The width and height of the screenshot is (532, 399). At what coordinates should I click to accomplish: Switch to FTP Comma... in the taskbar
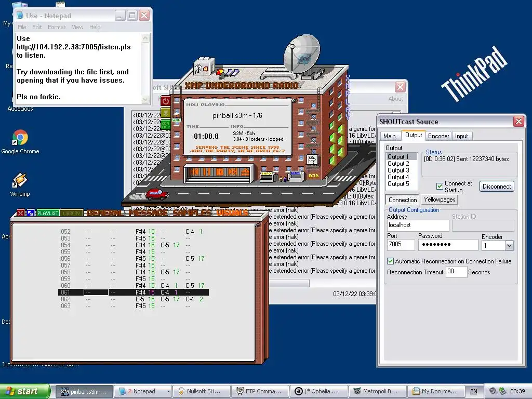[x=260, y=391]
